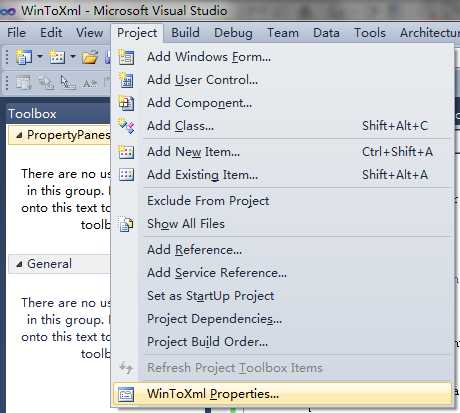Select Set as StartUp Project
Viewport: 460px width, 413px height.
coord(282,296)
